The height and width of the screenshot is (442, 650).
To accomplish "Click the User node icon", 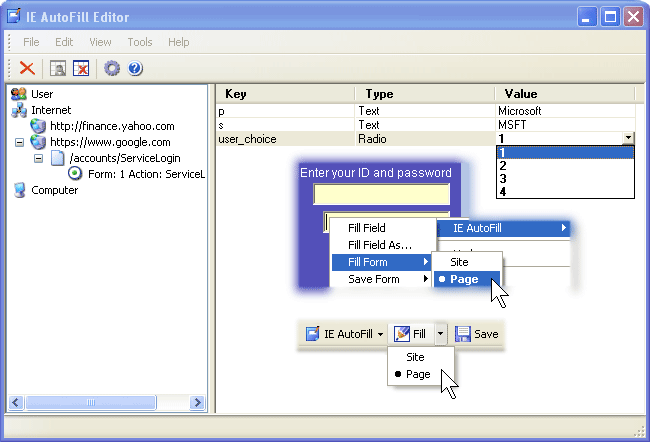I will pos(19,94).
